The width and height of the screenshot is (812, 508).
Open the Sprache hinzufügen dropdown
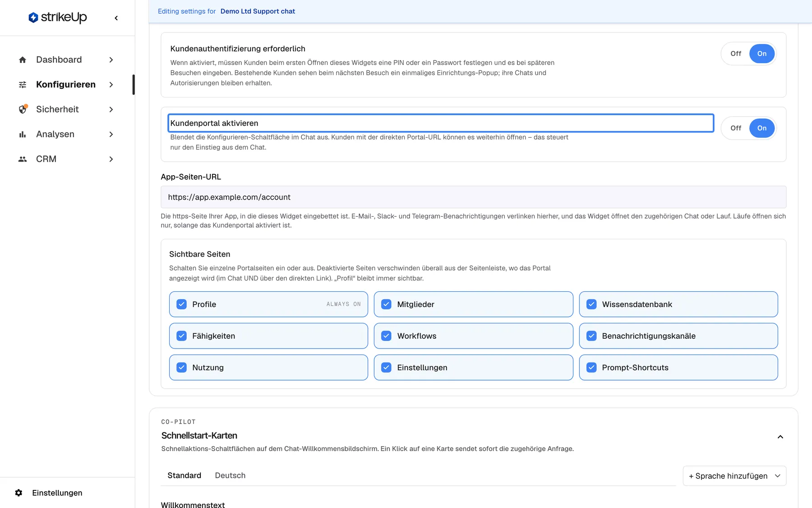pyautogui.click(x=734, y=476)
